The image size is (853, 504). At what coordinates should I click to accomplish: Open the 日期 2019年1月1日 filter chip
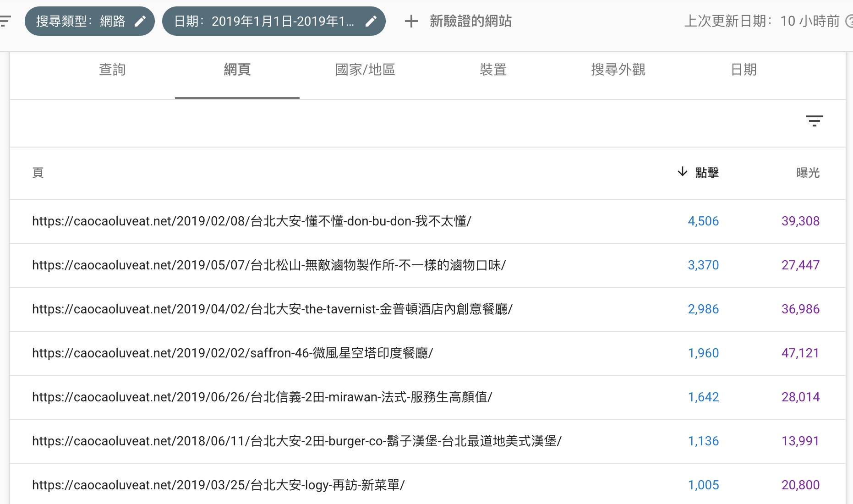click(264, 21)
